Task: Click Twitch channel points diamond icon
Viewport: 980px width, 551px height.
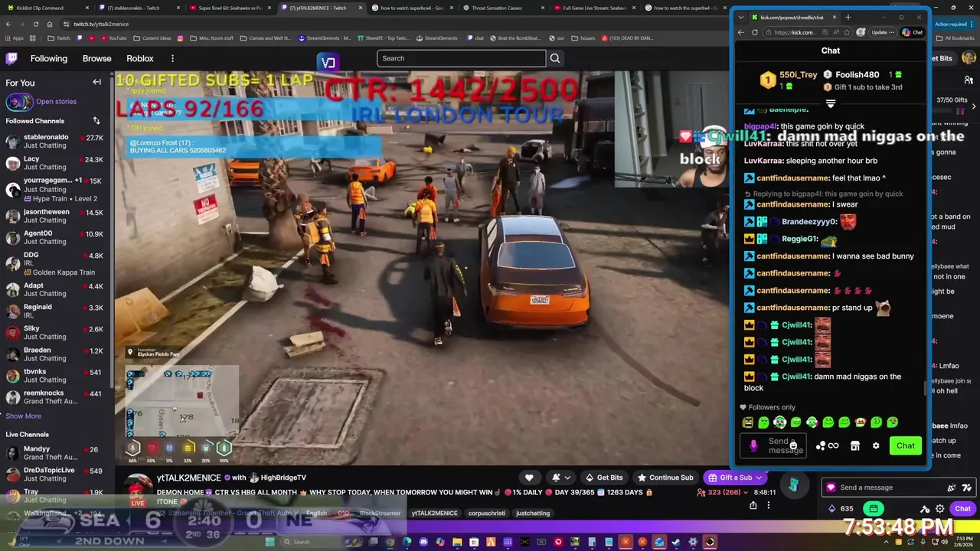Action: coord(832,508)
